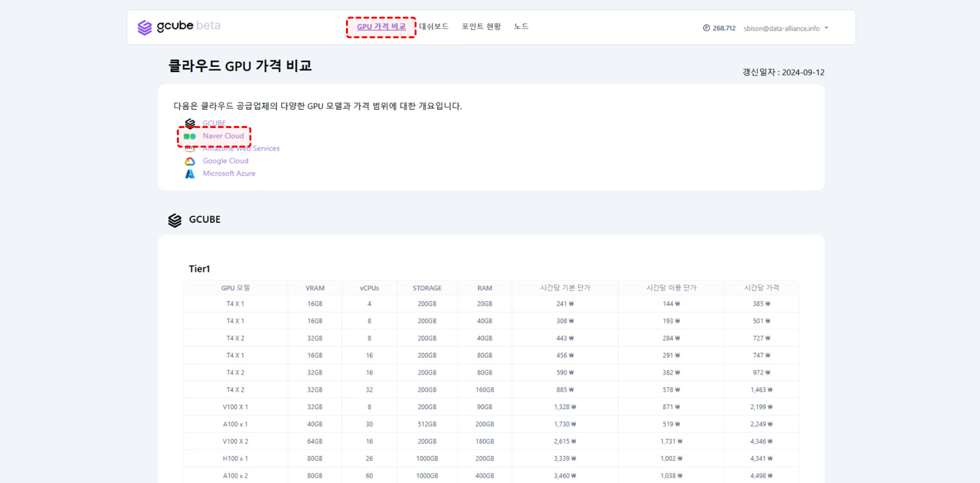980x483 pixels.
Task: Click the 727 ₩ hourly price cell
Action: (761, 338)
